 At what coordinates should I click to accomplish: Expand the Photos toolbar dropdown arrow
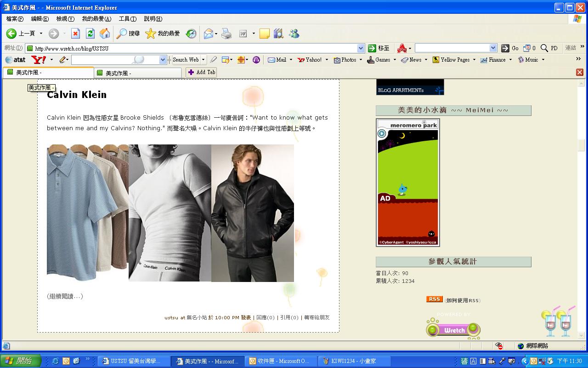point(361,60)
